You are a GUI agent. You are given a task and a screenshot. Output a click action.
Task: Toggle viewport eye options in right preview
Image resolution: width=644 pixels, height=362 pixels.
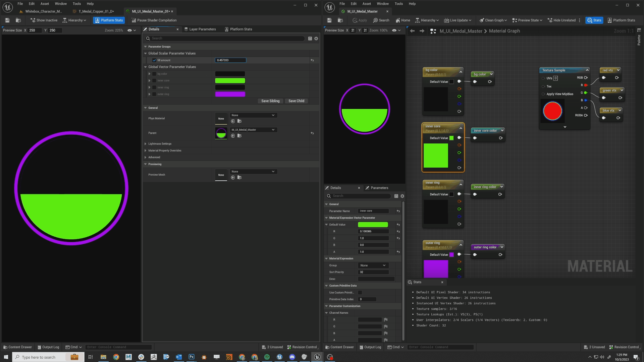(396, 30)
